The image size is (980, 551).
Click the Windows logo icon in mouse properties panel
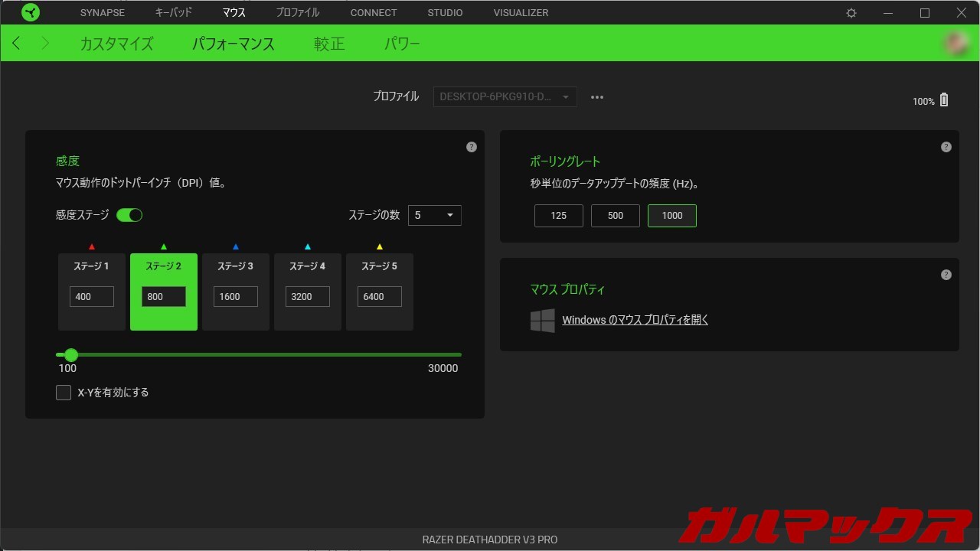tap(543, 320)
